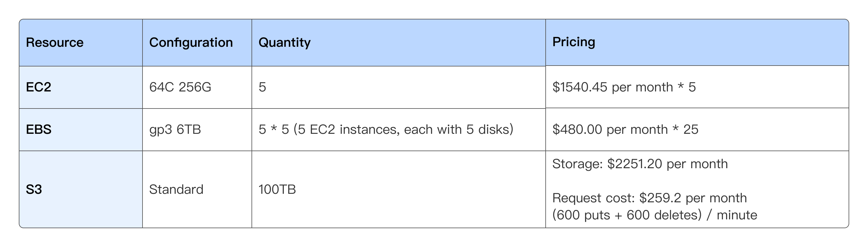Viewport: 868px width, 247px height.
Task: Select the 64C 256G configuration cell
Action: 180,87
